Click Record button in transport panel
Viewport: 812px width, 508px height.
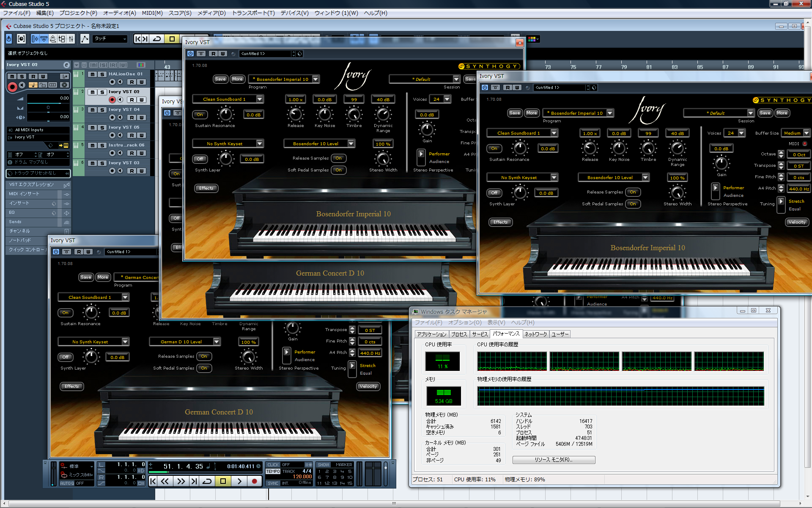[x=254, y=481]
